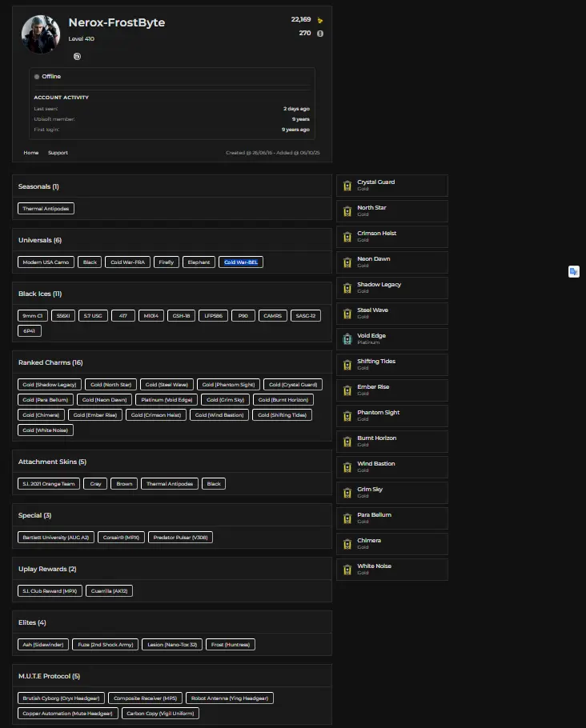The image size is (586, 728).
Task: Open the Home link
Action: click(31, 153)
